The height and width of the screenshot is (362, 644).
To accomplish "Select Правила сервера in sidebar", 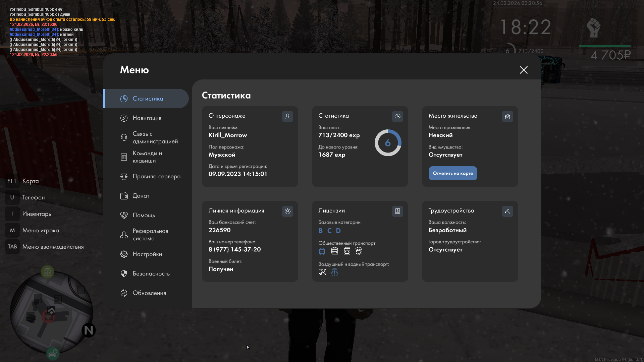I will click(x=156, y=176).
